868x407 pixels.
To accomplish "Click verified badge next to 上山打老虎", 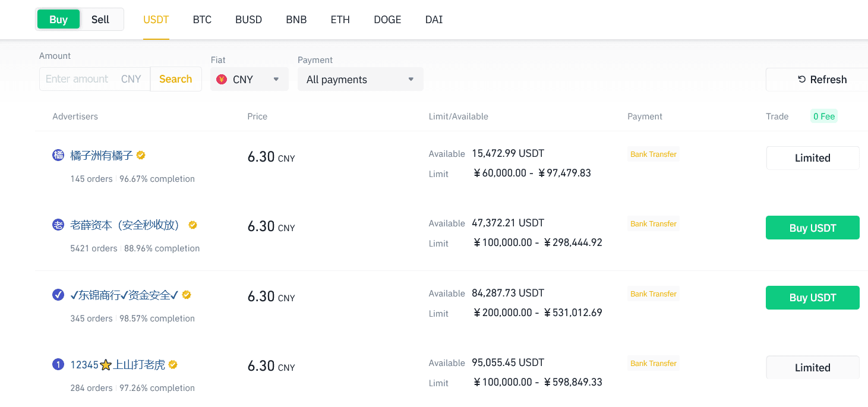I will [173, 365].
